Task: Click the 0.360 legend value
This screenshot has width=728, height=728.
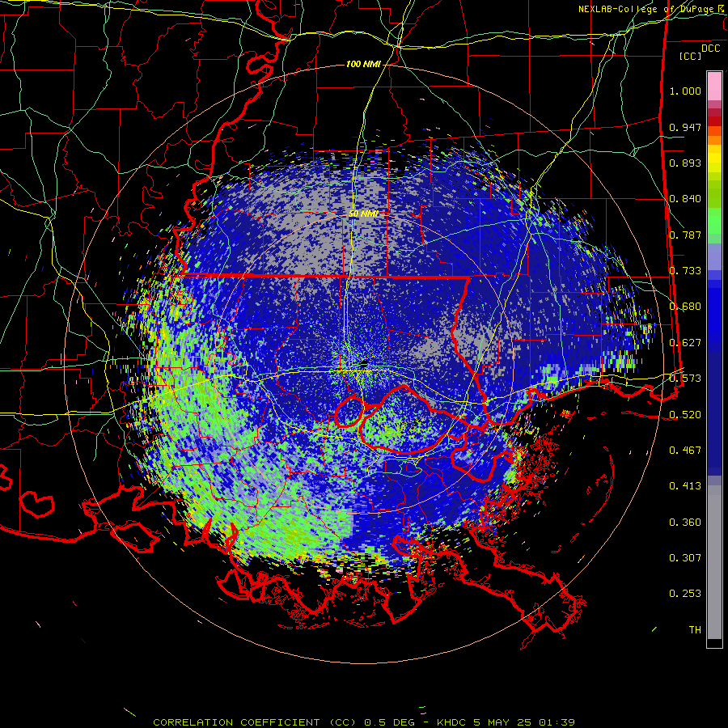Action: [x=685, y=523]
